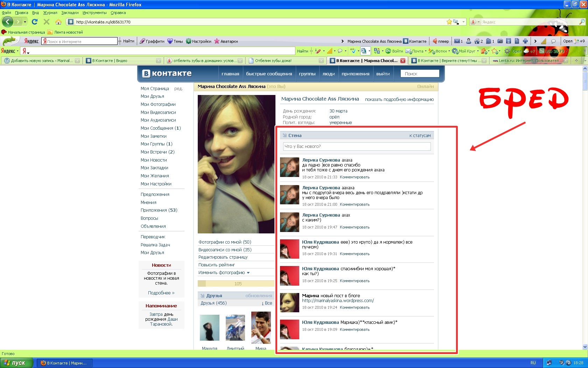Click Войти key icon in Yandex bar
This screenshot has width=588, height=368.
tap(394, 51)
